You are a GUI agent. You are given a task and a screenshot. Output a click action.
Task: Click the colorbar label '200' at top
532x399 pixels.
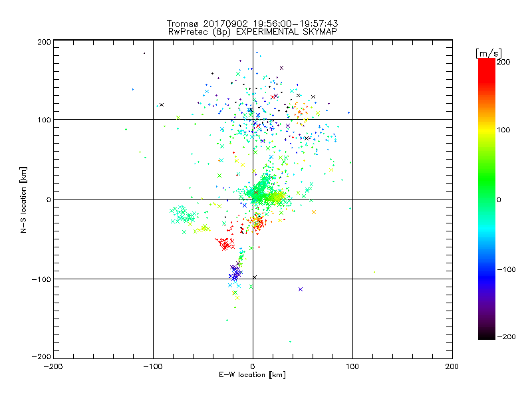[503, 62]
